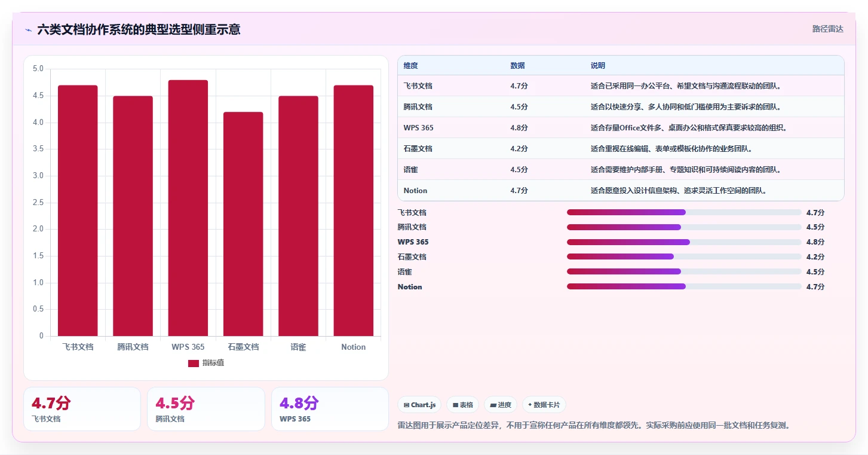This screenshot has height=455, width=868.
Task: Select the 语雀 bar in the bar chart
Action: [298, 216]
